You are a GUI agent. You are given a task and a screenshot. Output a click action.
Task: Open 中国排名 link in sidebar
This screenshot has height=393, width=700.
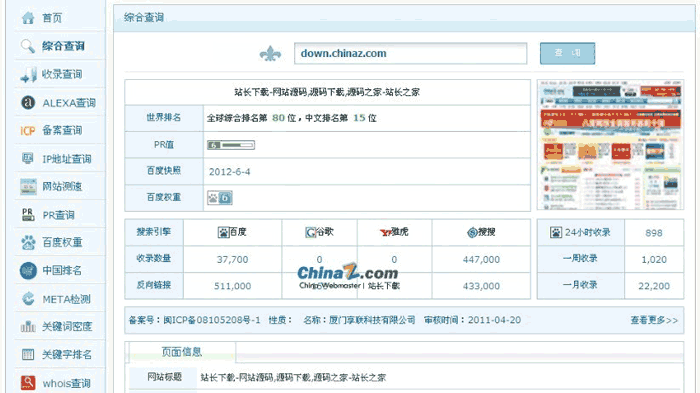tap(62, 271)
